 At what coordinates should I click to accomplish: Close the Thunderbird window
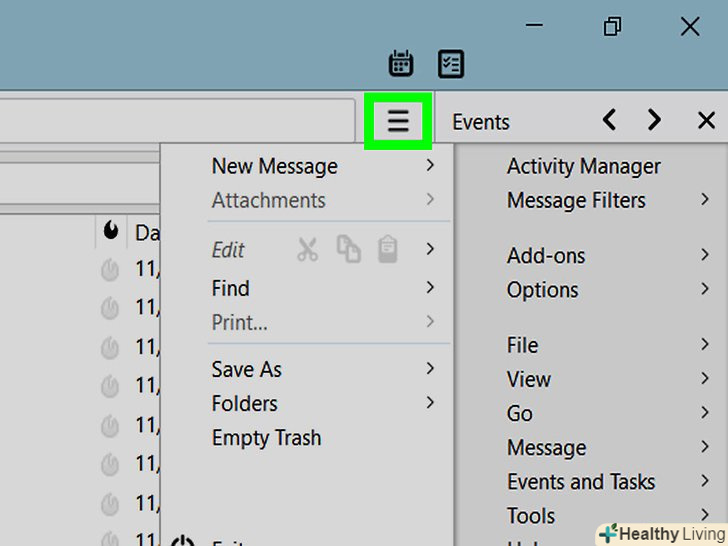(690, 26)
